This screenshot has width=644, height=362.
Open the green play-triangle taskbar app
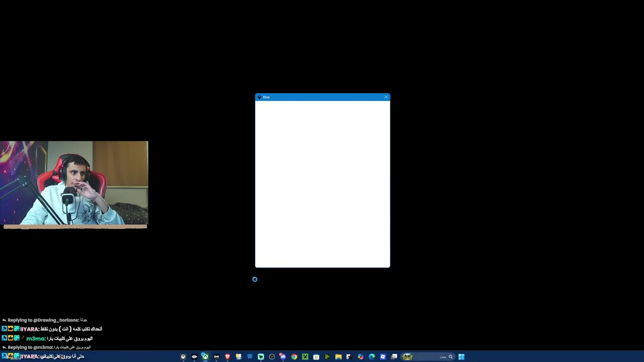click(327, 357)
